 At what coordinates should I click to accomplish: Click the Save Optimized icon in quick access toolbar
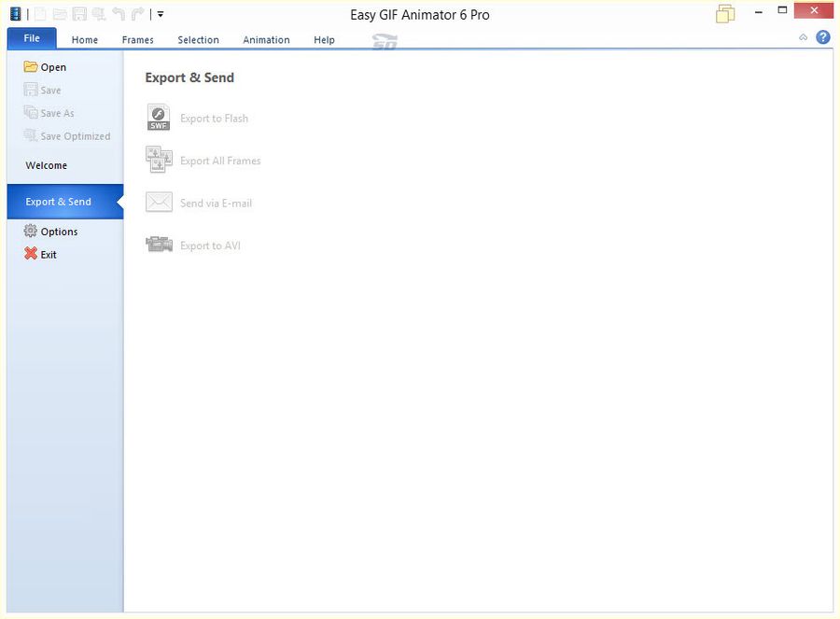coord(99,14)
